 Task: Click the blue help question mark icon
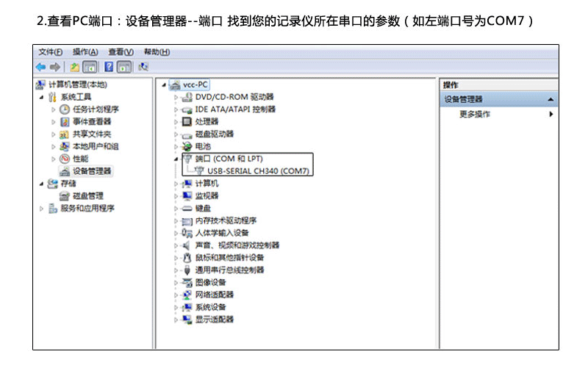tap(108, 67)
